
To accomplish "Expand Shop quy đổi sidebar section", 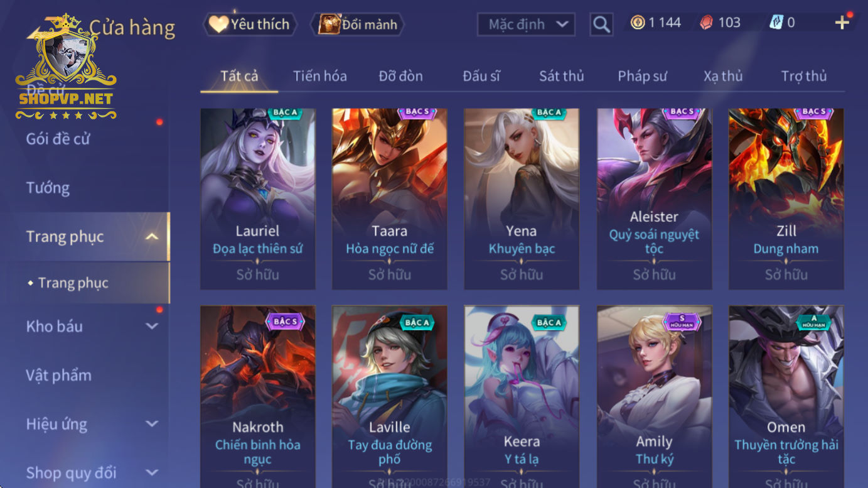I will pos(151,472).
